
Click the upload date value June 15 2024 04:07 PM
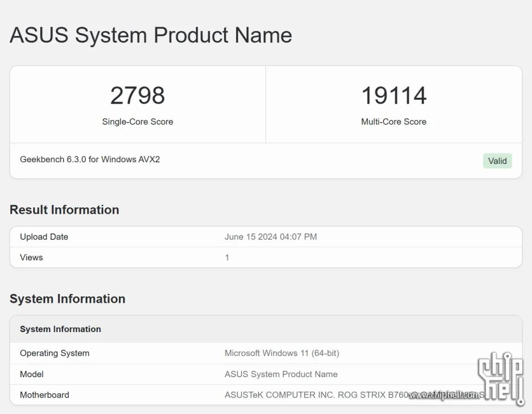coord(271,237)
